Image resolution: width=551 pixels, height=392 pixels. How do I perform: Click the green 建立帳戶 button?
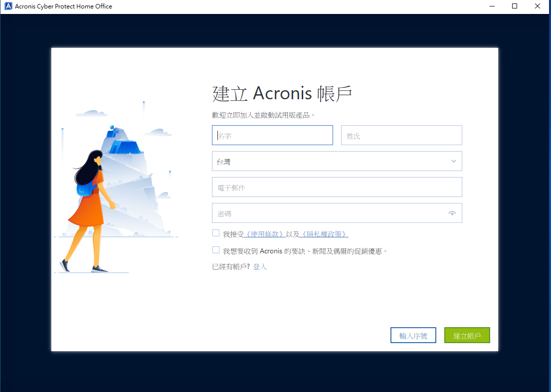467,336
